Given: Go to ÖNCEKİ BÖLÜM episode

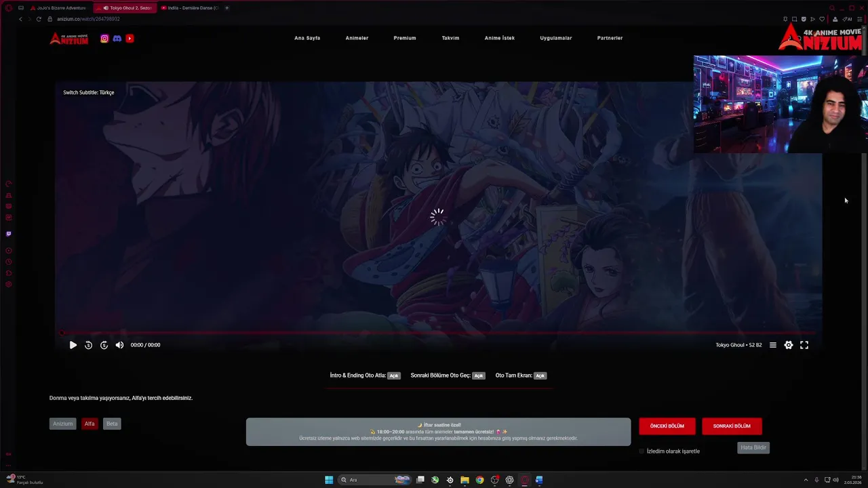Looking at the screenshot, I should [667, 426].
